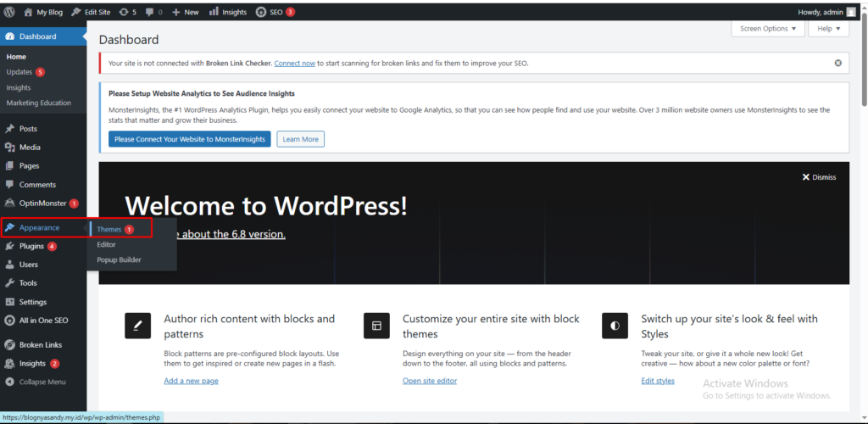
Task: Click the pencil icon beside Author rich content
Action: coord(138,326)
